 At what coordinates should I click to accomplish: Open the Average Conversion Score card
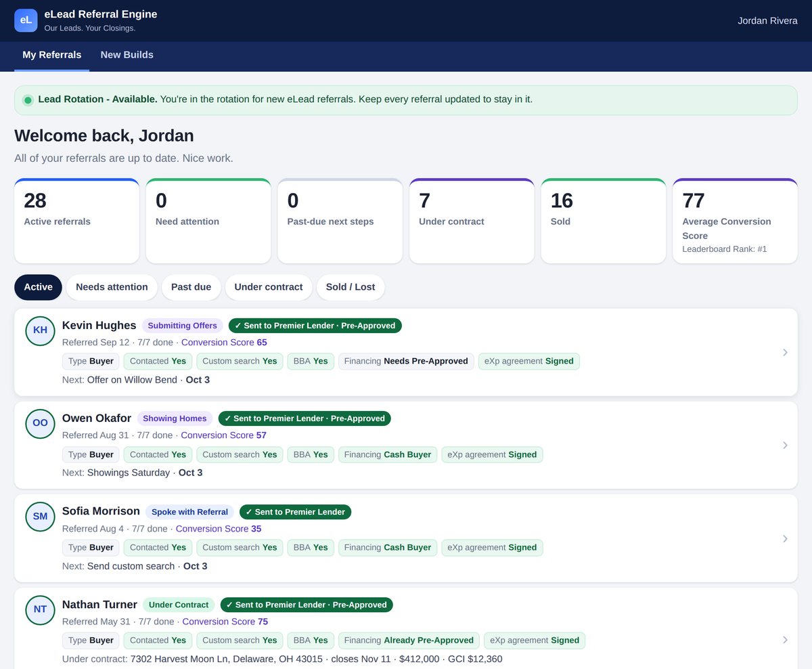735,221
